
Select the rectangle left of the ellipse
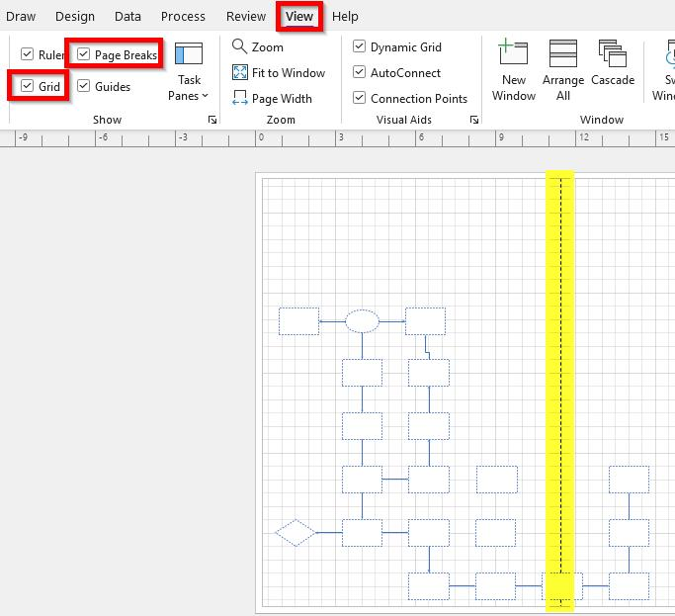(298, 321)
